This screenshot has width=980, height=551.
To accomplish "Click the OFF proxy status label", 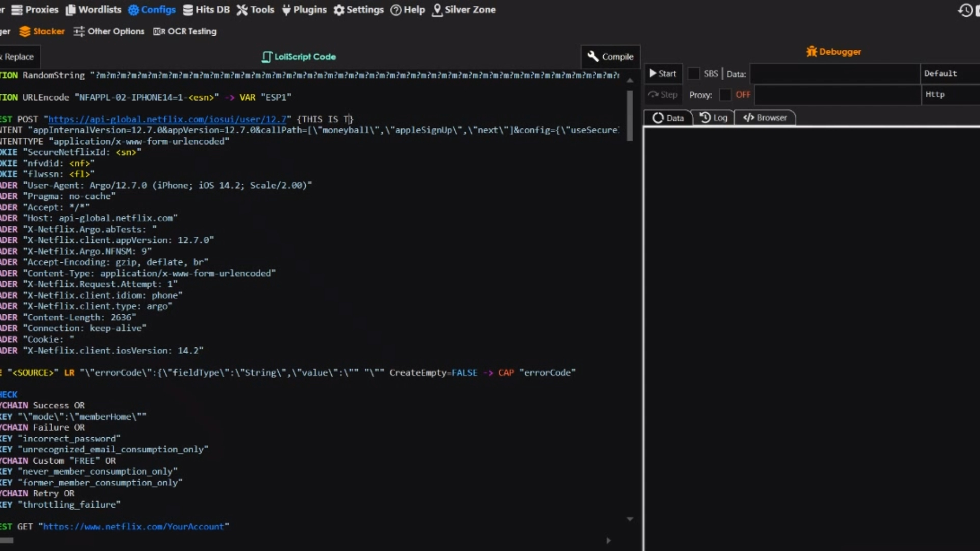I will (743, 95).
